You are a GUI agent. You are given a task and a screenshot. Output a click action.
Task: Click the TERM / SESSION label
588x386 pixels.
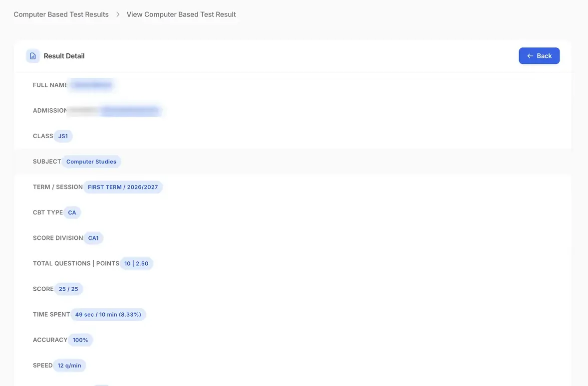[x=58, y=187]
